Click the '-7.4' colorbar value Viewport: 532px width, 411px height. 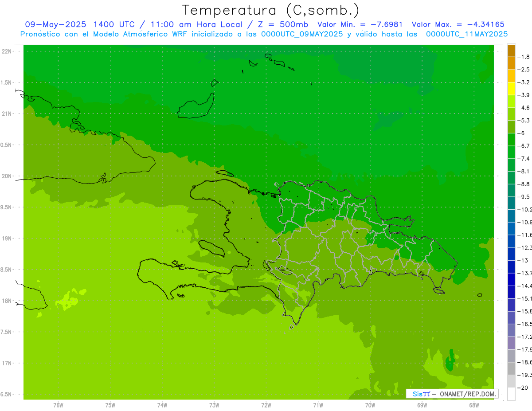point(523,159)
